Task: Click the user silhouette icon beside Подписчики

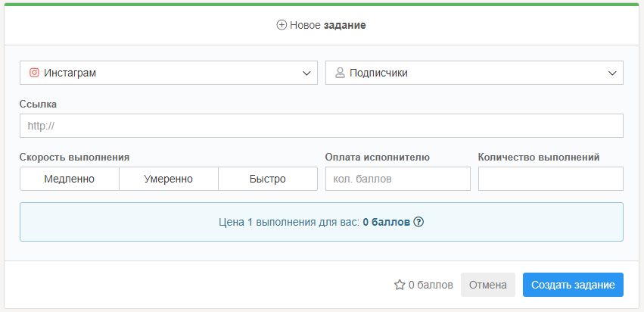Action: (x=340, y=73)
